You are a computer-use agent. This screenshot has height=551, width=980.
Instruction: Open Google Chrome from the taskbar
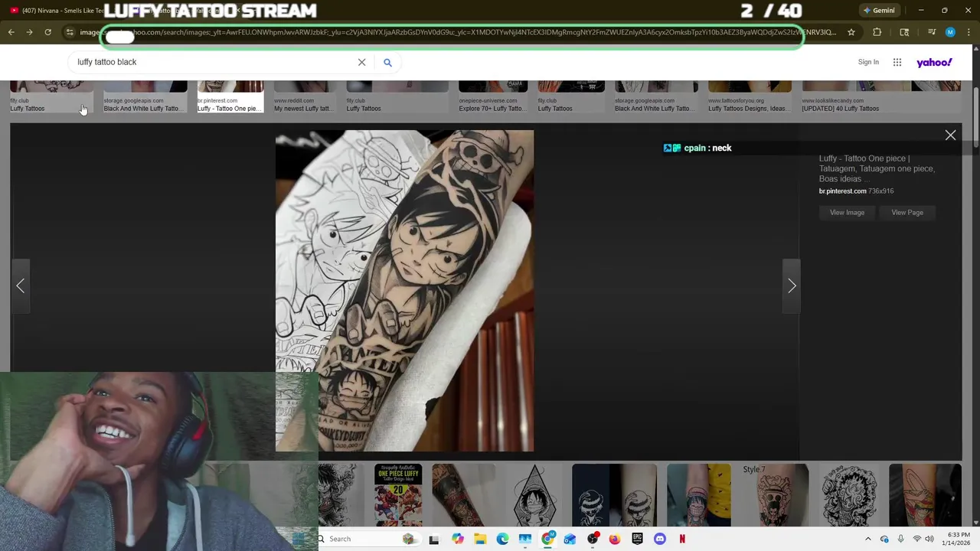[x=547, y=539]
